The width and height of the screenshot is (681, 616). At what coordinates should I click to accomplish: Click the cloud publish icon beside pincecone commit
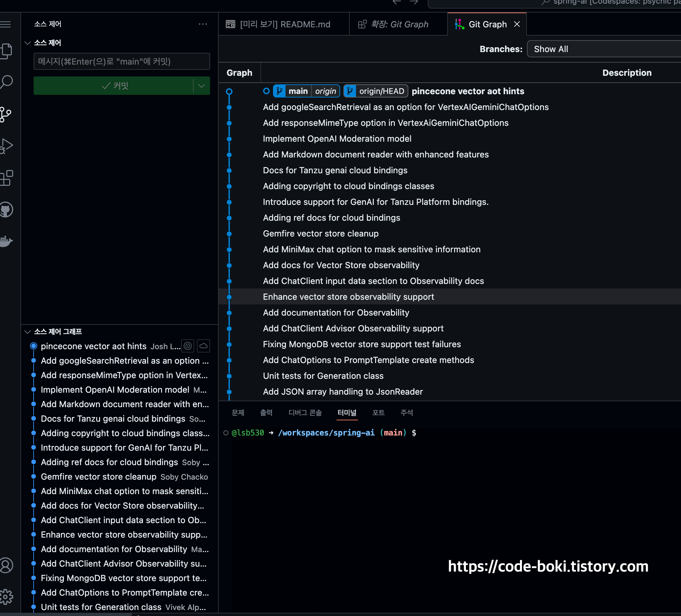click(204, 346)
